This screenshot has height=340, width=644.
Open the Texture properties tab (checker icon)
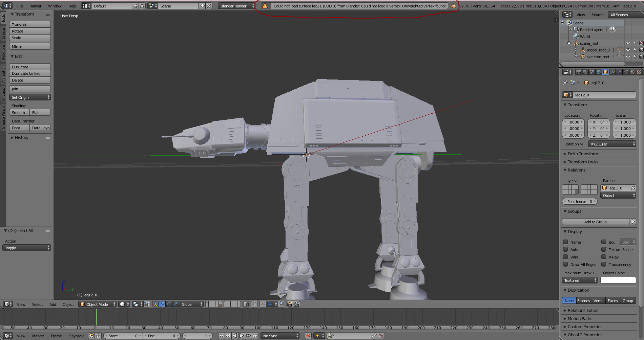tap(639, 72)
